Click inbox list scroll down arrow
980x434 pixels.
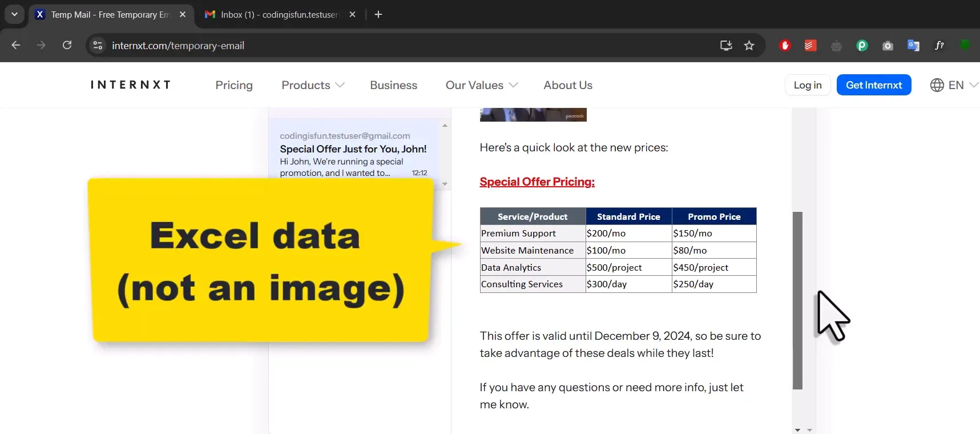[x=445, y=184]
